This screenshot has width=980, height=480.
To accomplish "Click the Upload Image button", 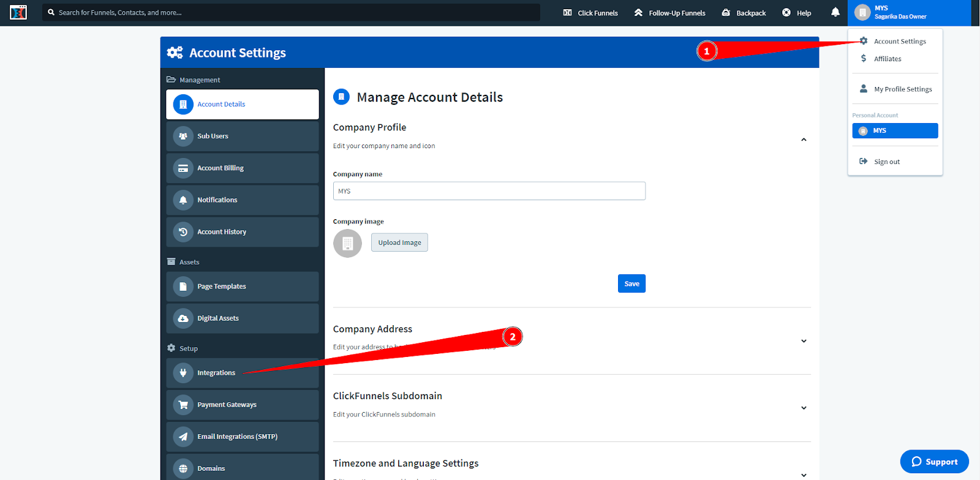I will pyautogui.click(x=399, y=242).
